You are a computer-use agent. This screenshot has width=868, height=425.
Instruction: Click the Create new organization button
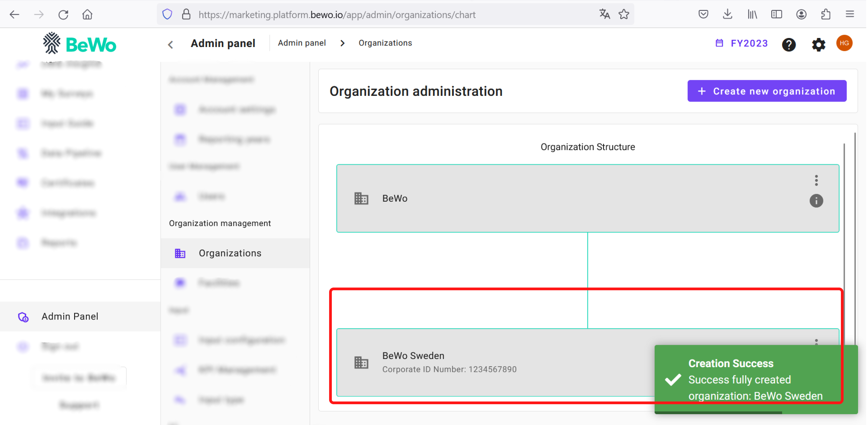pos(767,91)
